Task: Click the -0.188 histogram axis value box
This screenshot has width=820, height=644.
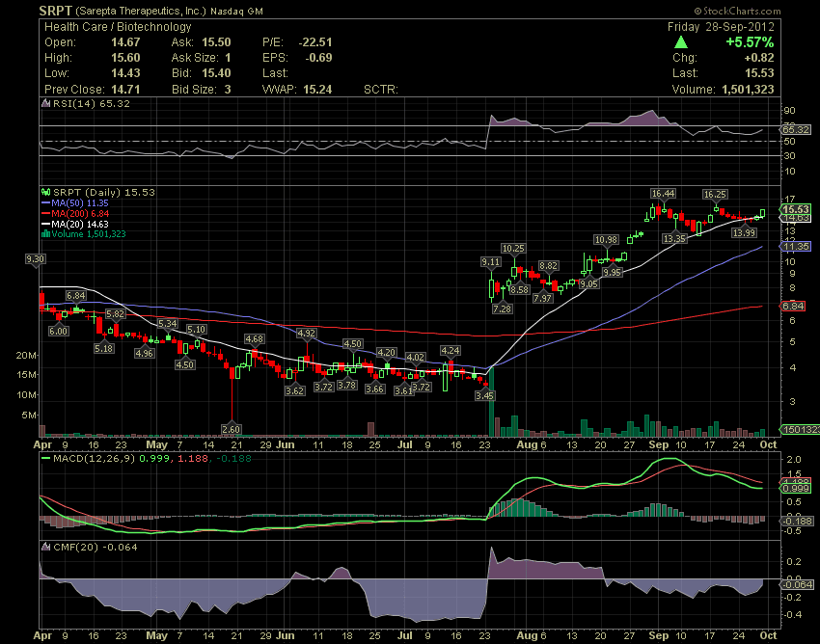Action: coord(797,521)
